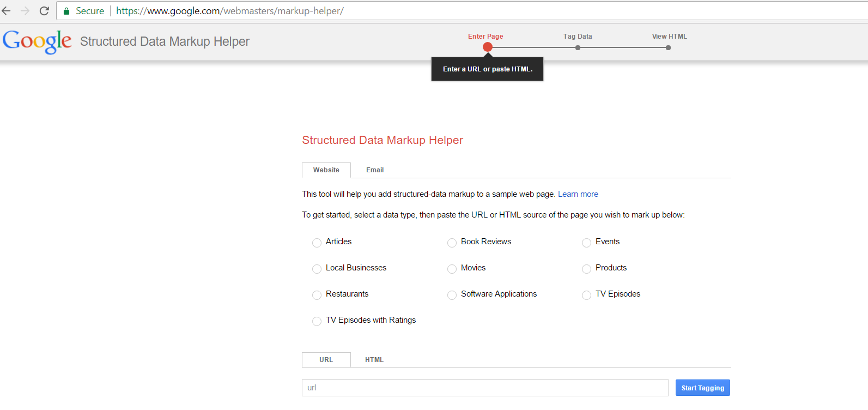This screenshot has width=868, height=410.
Task: Select the Products radio button
Action: click(x=586, y=269)
